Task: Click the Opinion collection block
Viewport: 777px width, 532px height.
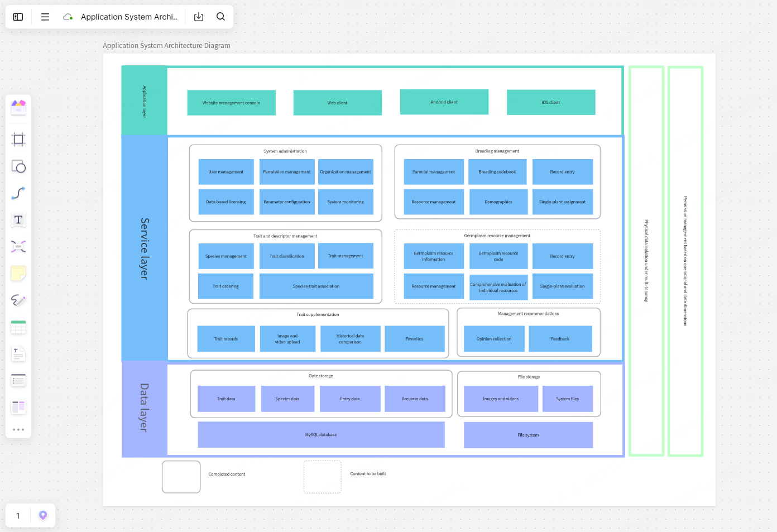Action: coord(494,339)
